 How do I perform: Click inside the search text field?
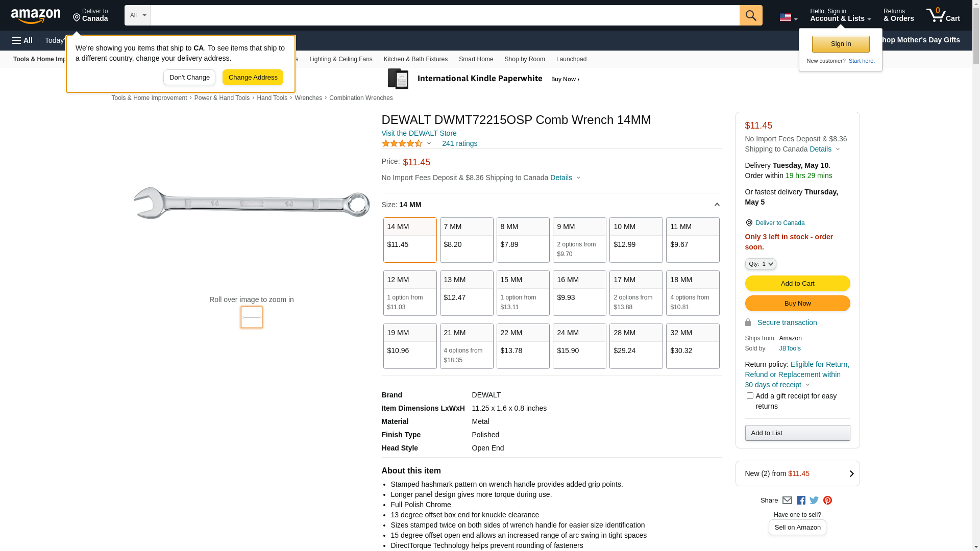point(444,15)
